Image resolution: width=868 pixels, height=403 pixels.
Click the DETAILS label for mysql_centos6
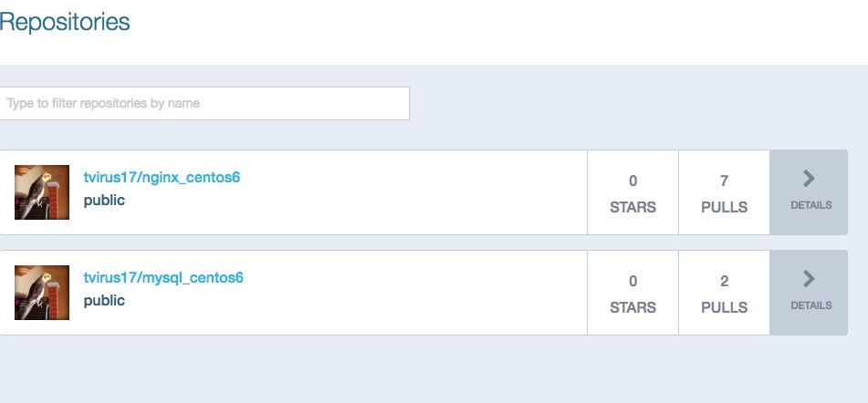pyautogui.click(x=810, y=305)
